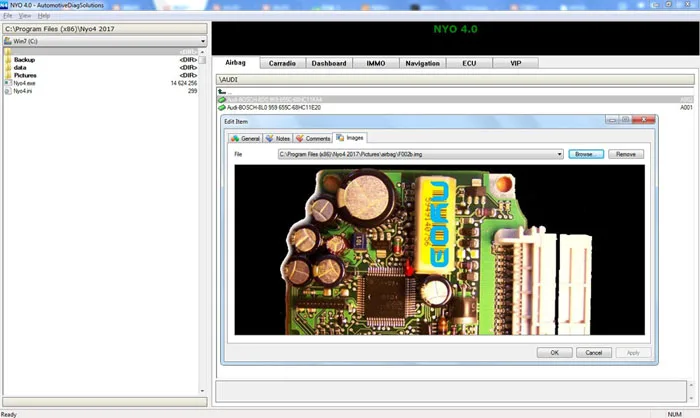Open the Backup folder icon
700x418 pixels.
click(8, 60)
